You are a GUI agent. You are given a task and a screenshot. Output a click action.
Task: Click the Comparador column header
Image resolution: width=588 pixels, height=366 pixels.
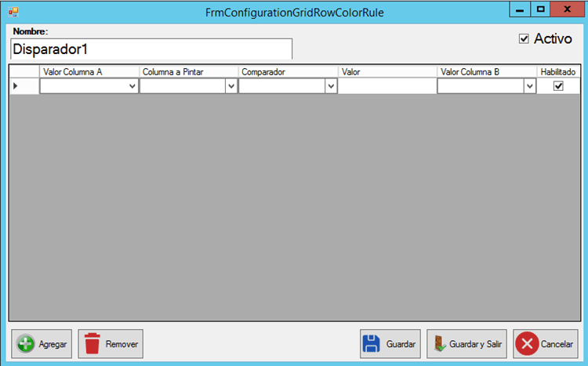tap(288, 71)
